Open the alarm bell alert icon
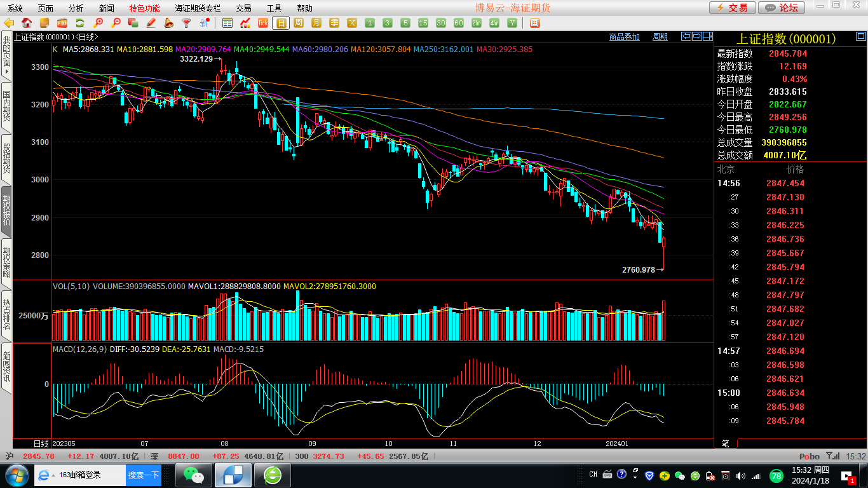 coord(168,23)
